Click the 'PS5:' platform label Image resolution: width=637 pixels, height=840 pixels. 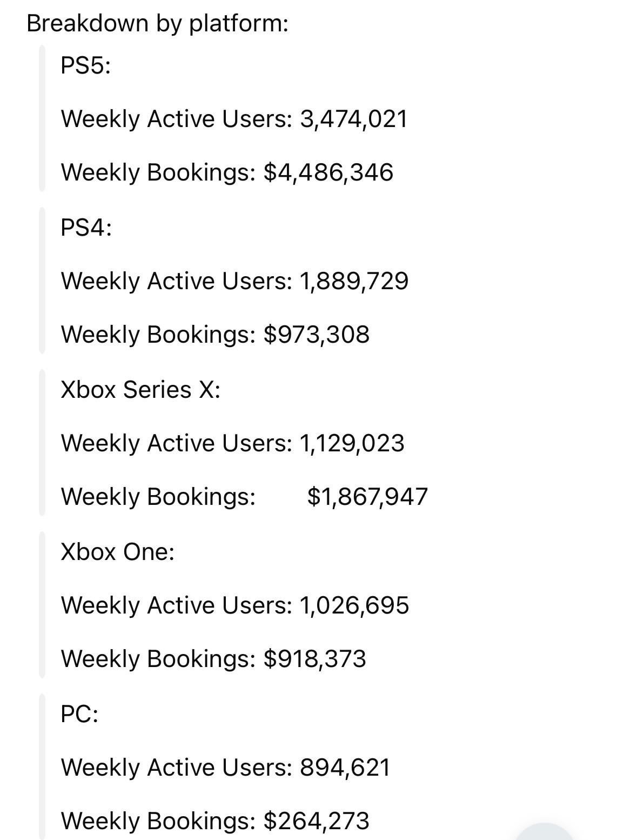[x=85, y=66]
